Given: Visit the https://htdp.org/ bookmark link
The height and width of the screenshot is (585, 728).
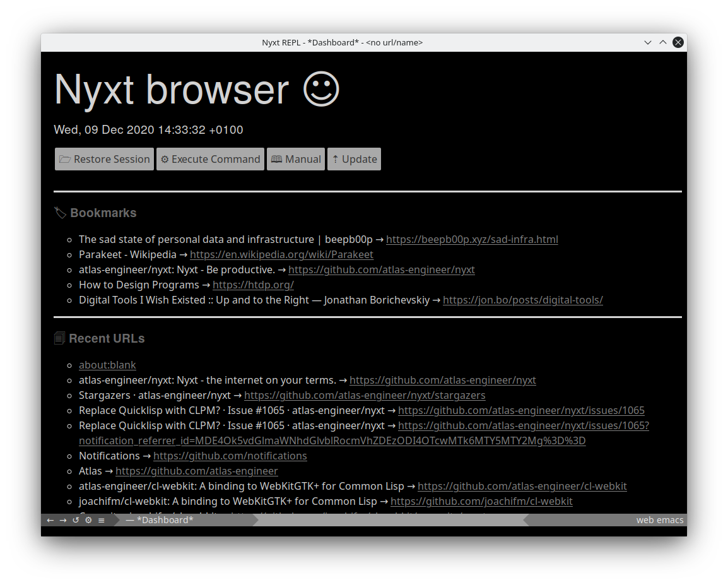Looking at the screenshot, I should click(x=253, y=285).
